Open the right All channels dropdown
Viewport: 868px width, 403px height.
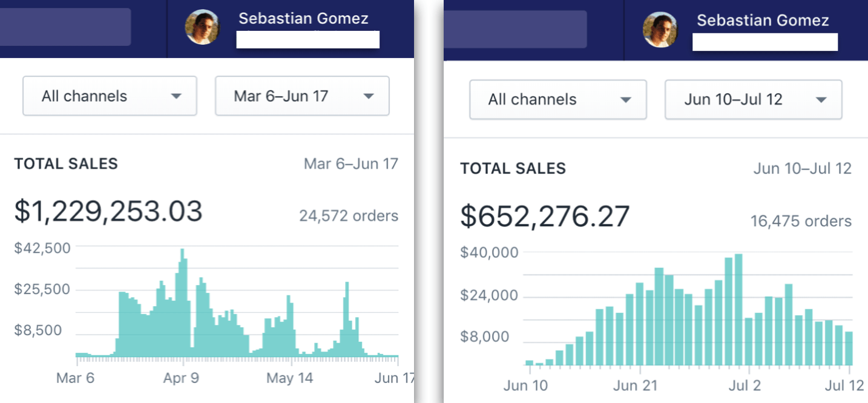(557, 99)
